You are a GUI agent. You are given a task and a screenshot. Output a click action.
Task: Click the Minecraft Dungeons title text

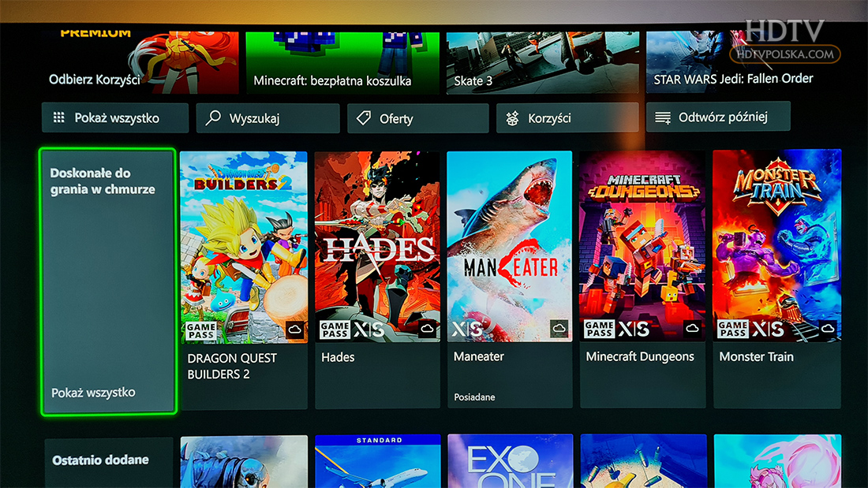tap(640, 356)
